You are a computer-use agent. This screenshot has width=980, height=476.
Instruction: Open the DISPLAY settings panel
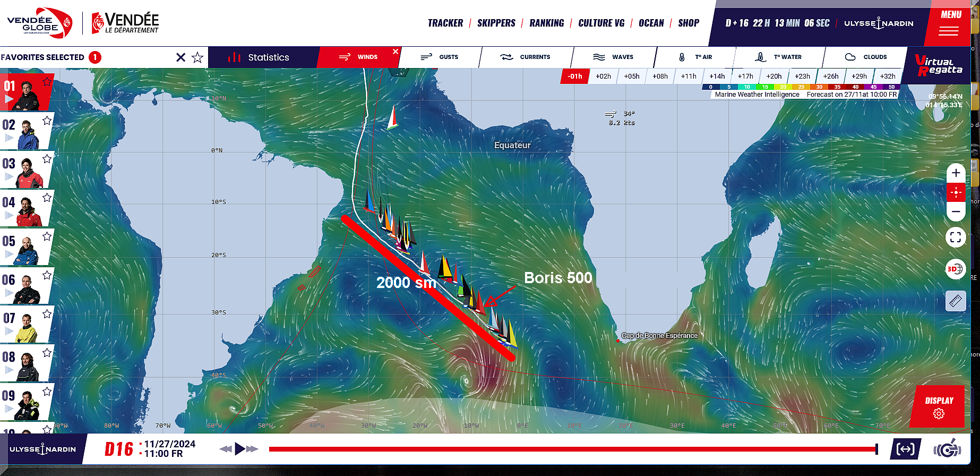(939, 406)
